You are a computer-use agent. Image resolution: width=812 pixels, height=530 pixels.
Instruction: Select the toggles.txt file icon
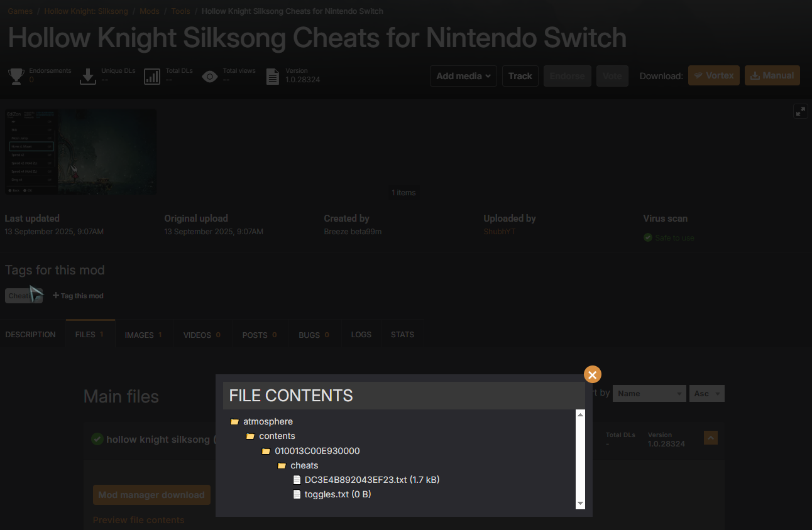coord(297,494)
